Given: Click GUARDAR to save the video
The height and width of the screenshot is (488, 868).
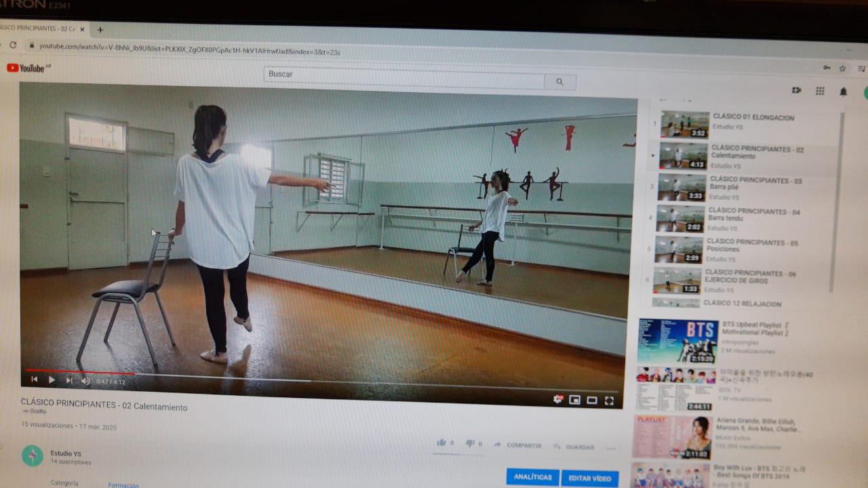Looking at the screenshot, I should tap(574, 447).
